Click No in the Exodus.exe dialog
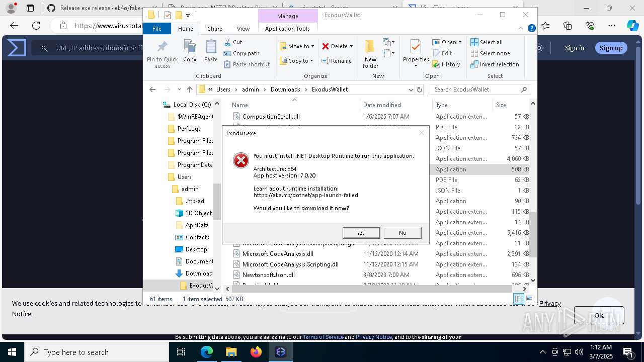The height and width of the screenshot is (362, 644). tap(403, 233)
